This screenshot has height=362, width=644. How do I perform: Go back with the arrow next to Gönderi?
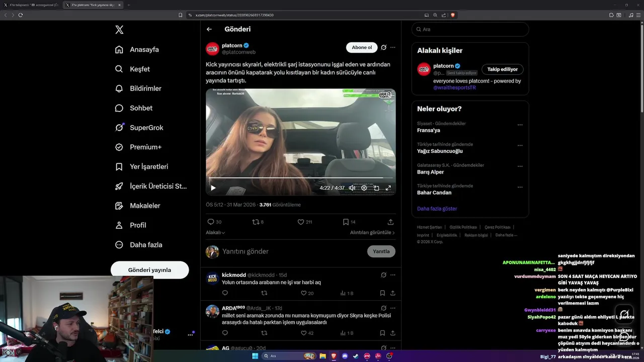pos(209,29)
